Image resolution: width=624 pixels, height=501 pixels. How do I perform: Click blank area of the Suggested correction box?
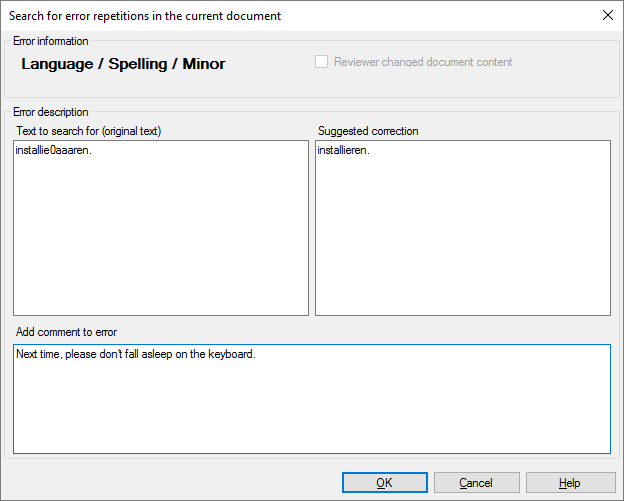click(462, 240)
